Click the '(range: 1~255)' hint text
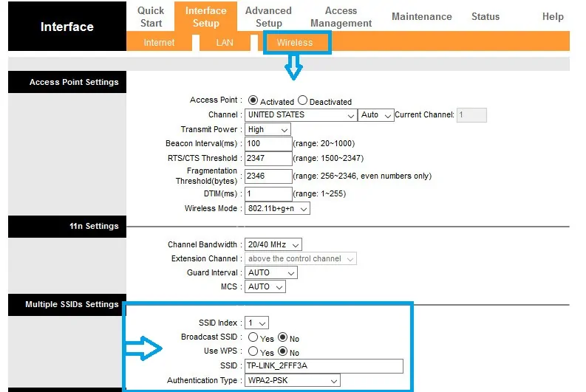 point(319,193)
